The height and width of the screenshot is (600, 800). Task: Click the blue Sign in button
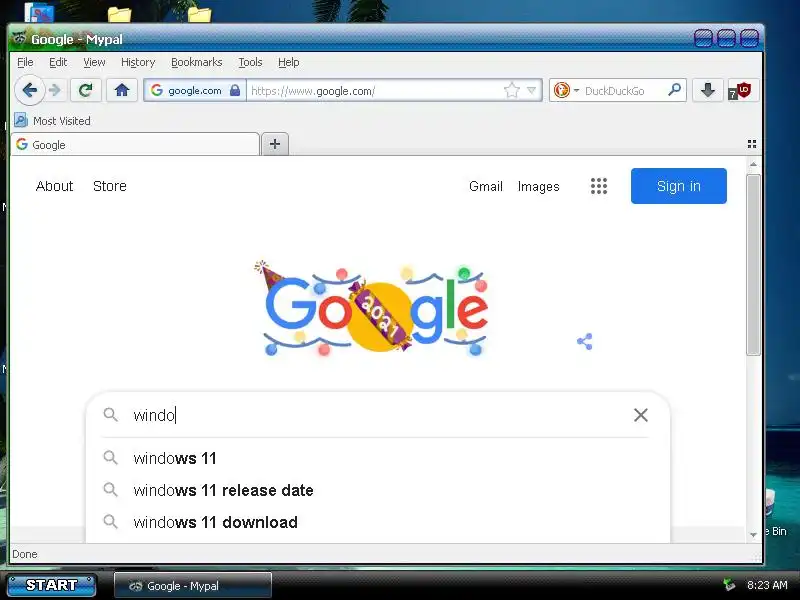point(679,186)
